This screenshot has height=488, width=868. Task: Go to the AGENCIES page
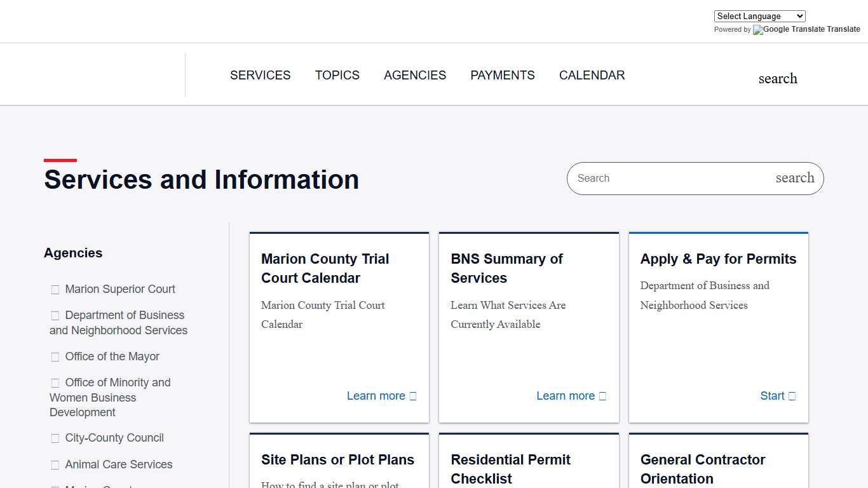pyautogui.click(x=415, y=75)
